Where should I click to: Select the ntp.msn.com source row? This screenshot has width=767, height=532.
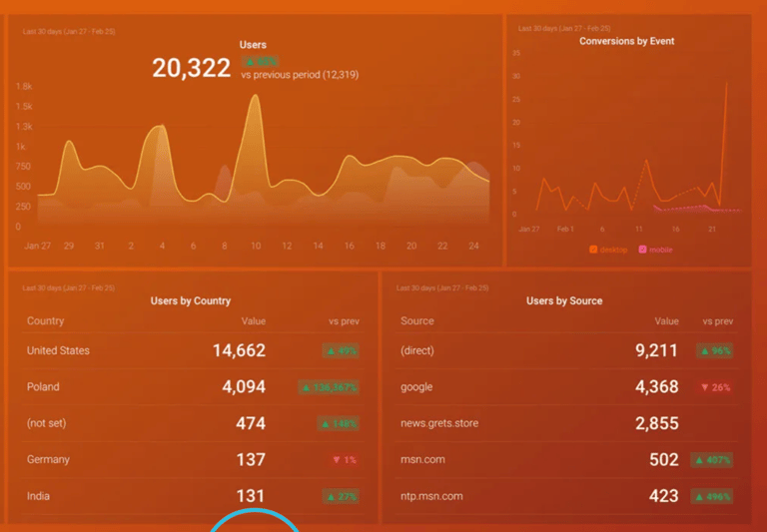566,496
